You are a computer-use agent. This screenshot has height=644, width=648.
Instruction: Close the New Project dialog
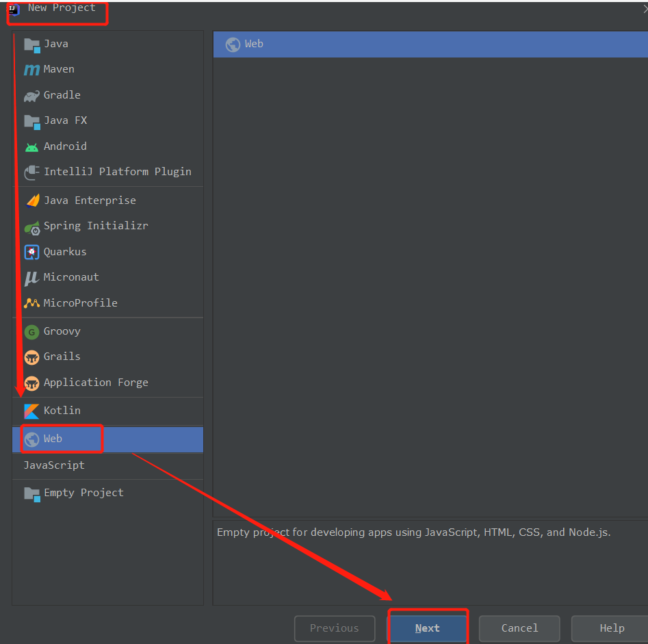645,9
